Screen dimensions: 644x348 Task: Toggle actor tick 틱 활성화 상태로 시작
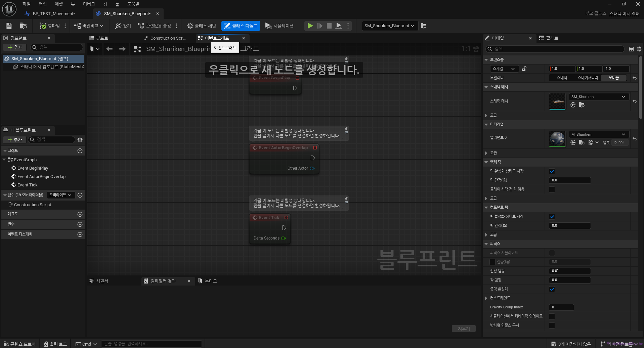[552, 171]
